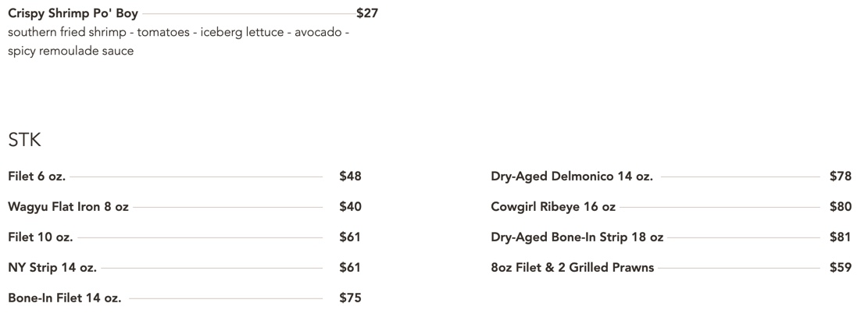
Task: Select the Filet 10 oz. item
Action: pos(40,237)
